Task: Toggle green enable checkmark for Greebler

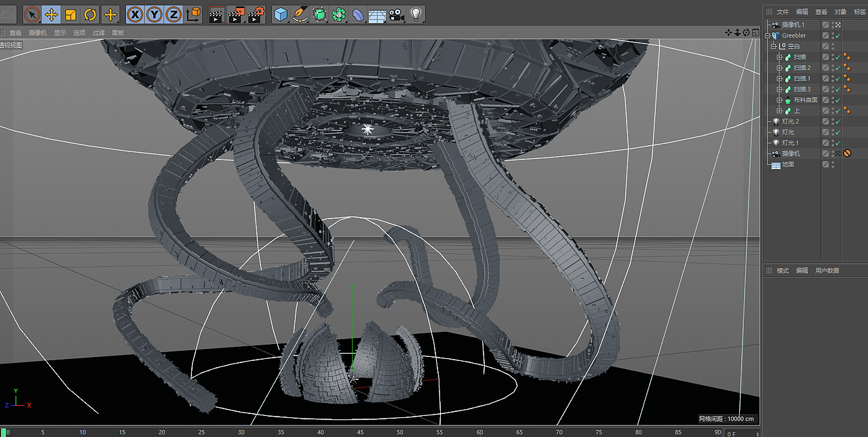Action: 838,35
